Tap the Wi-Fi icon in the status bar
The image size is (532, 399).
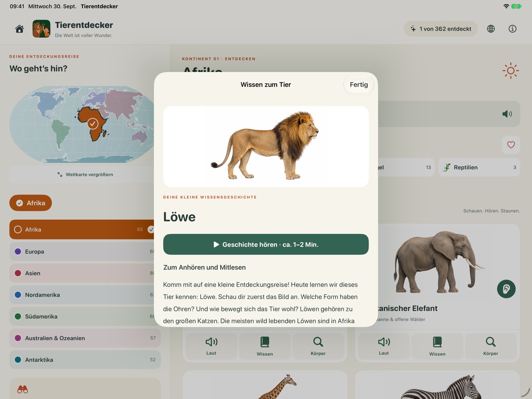pos(506,6)
